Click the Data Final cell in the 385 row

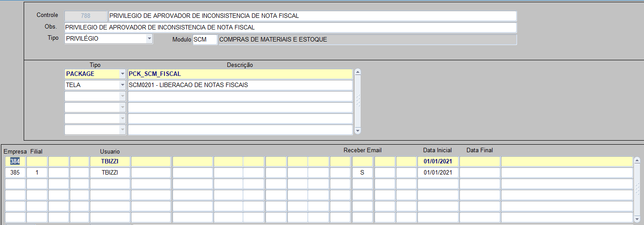pyautogui.click(x=480, y=172)
